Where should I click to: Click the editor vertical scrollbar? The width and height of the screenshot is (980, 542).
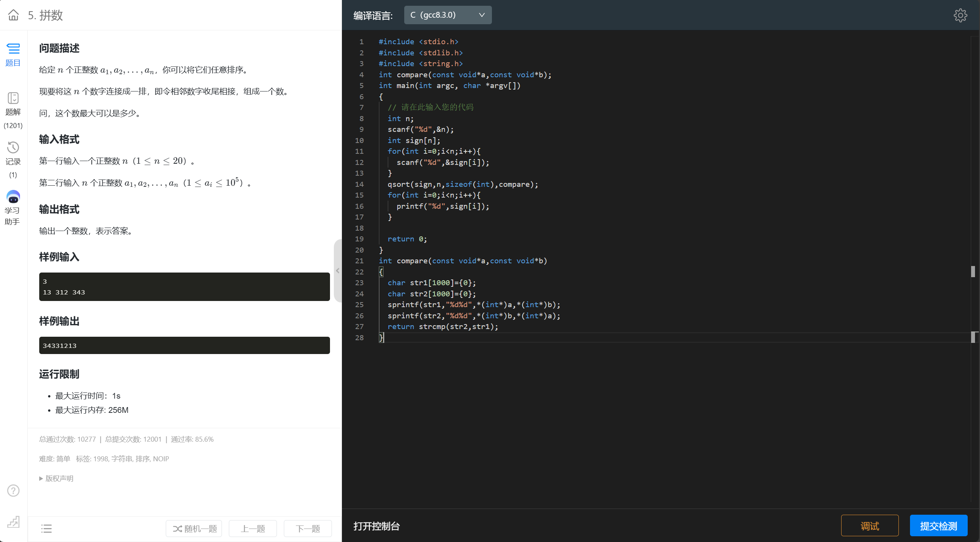[973, 271]
